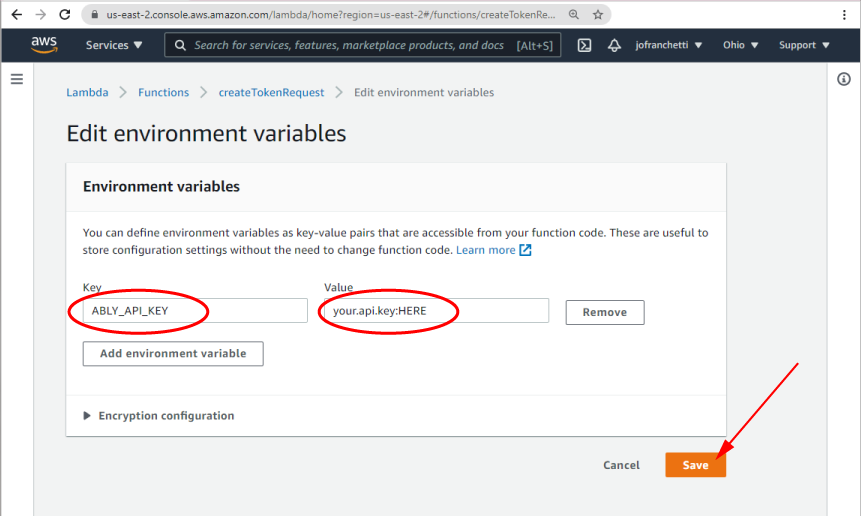Open the createTokenRequest breadcrumb link
Screen dimensions: 861x516
point(271,92)
